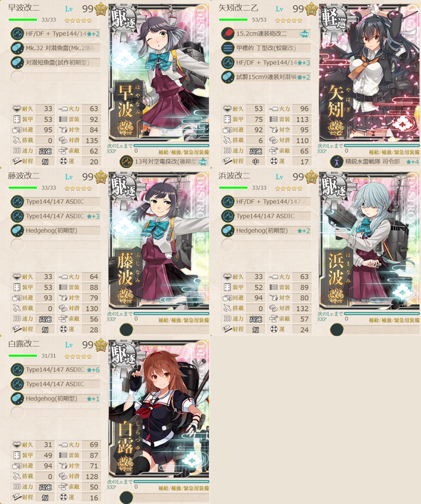The width and height of the screenshot is (421, 504).
Task: Click the red main gun icon on Yahagi's 15.2cm連装砲改二
Action: tap(228, 34)
